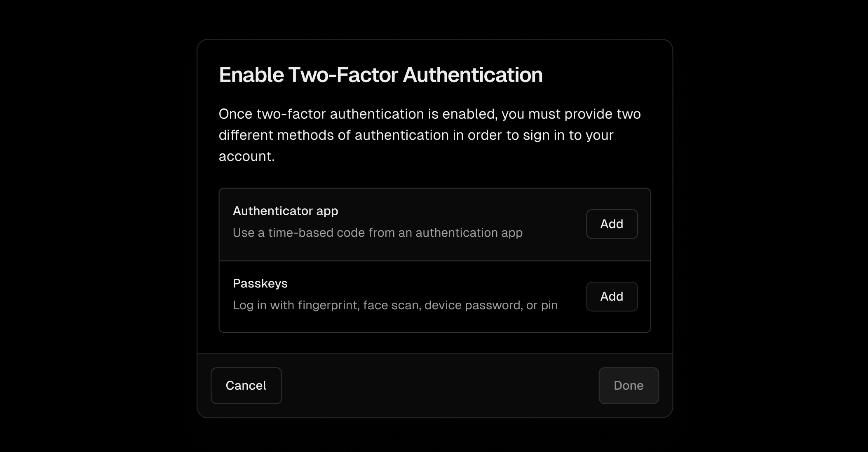
Task: Click the word 'Two-Factor' in the dialog title
Action: 343,75
